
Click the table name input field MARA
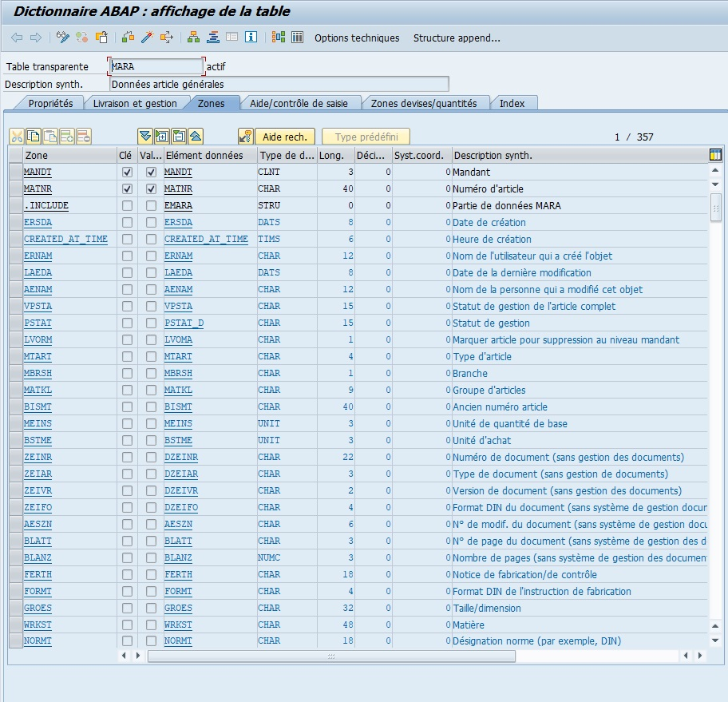(156, 66)
